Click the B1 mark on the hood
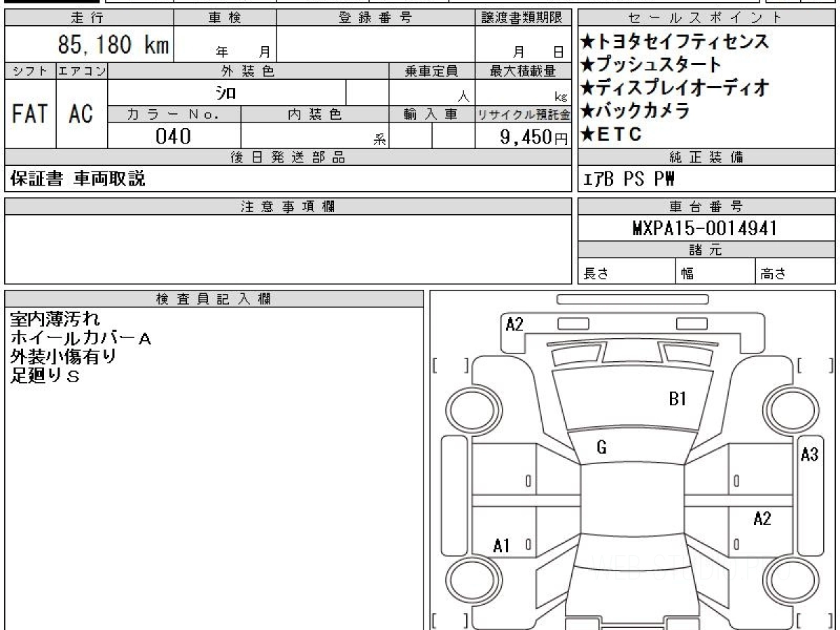840x630 pixels. 678,399
